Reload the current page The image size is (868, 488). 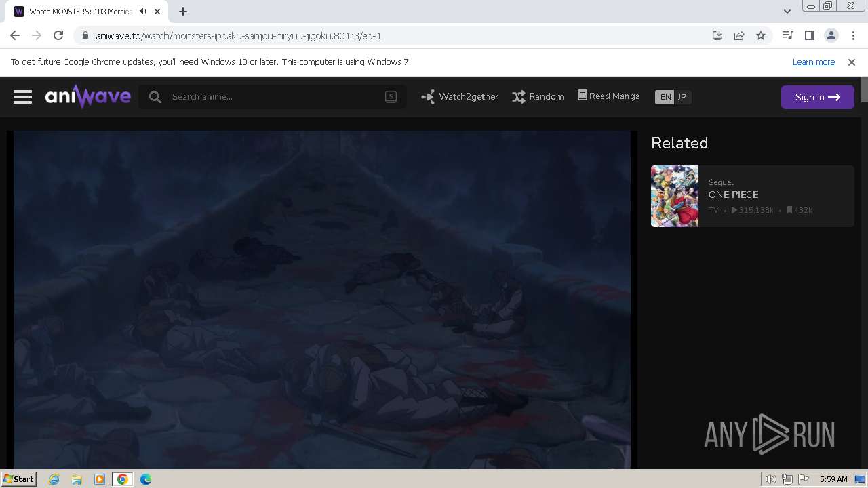point(58,36)
